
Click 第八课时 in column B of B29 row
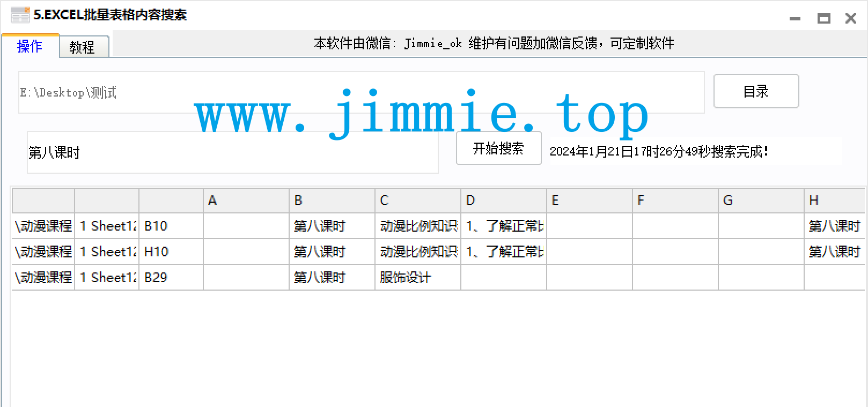332,277
